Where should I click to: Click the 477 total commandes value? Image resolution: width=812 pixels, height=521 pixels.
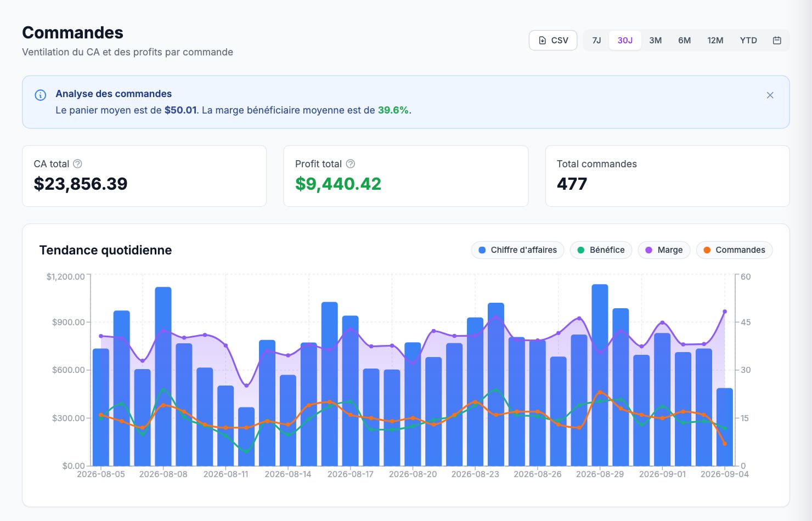point(572,184)
